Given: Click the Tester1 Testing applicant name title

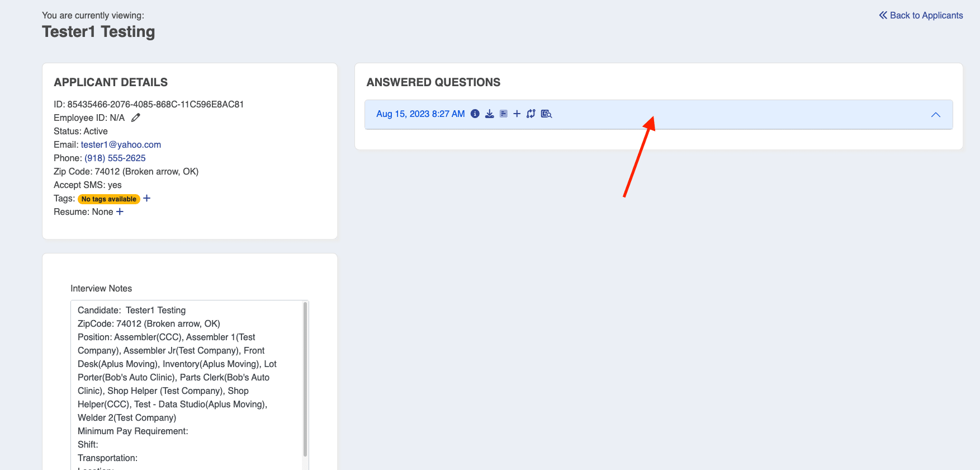Looking at the screenshot, I should click(x=98, y=32).
